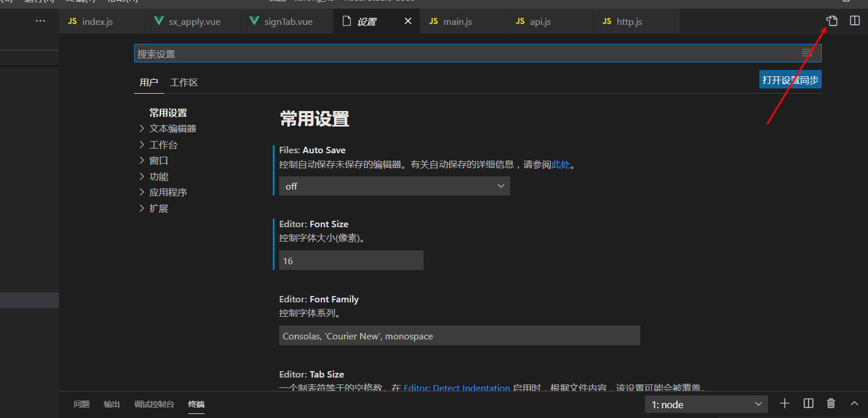Close the 设置 tab
The height and width of the screenshot is (418, 868).
pos(408,21)
